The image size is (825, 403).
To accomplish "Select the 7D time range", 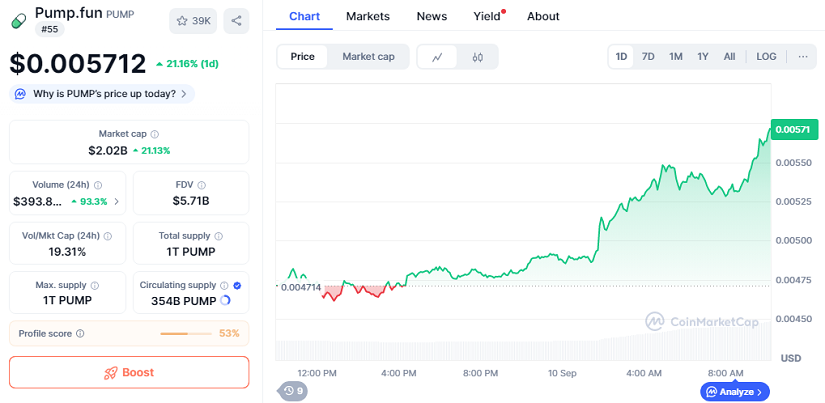I will pos(648,57).
